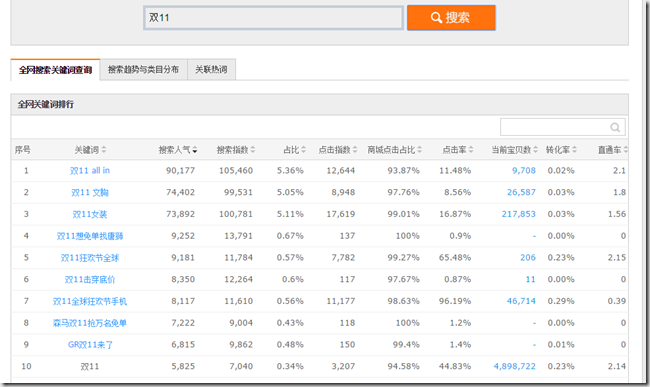Open item count link 46,714

pyautogui.click(x=521, y=301)
